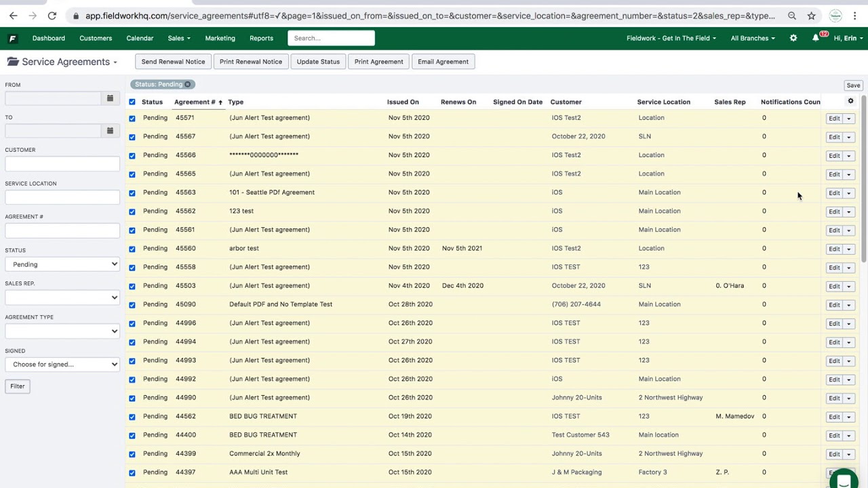Image resolution: width=868 pixels, height=488 pixels.
Task: Click the top navigation Search field
Action: coord(331,38)
